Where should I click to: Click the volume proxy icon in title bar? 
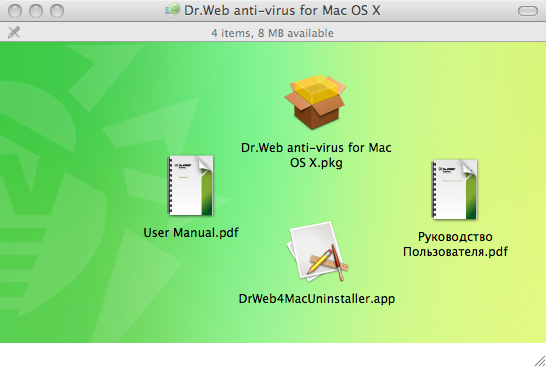173,10
